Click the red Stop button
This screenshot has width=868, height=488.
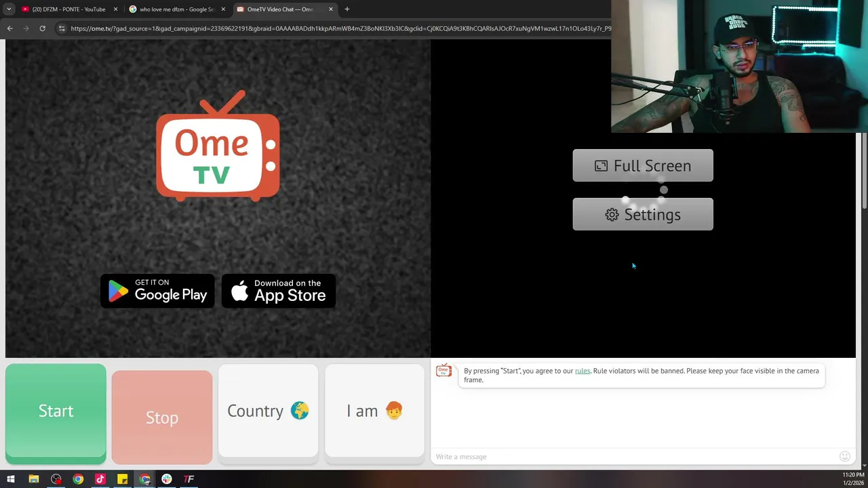coord(162,418)
